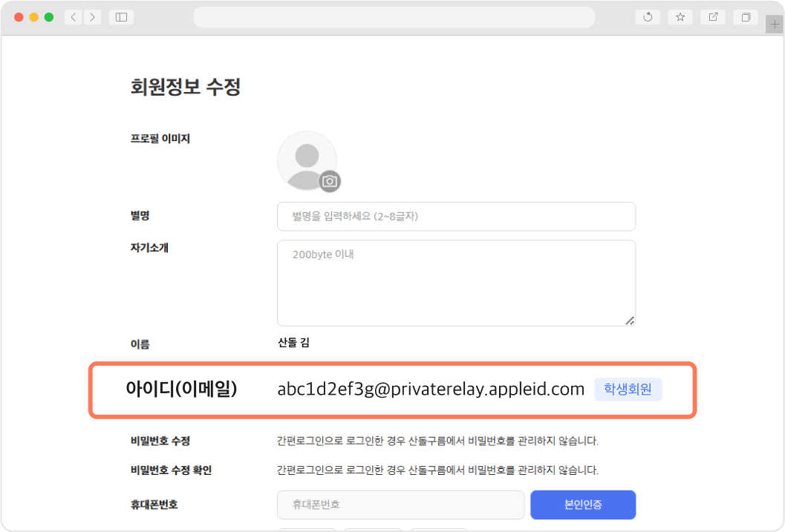Go forward with the browser forward arrow
This screenshot has height=532, width=785.
[92, 17]
